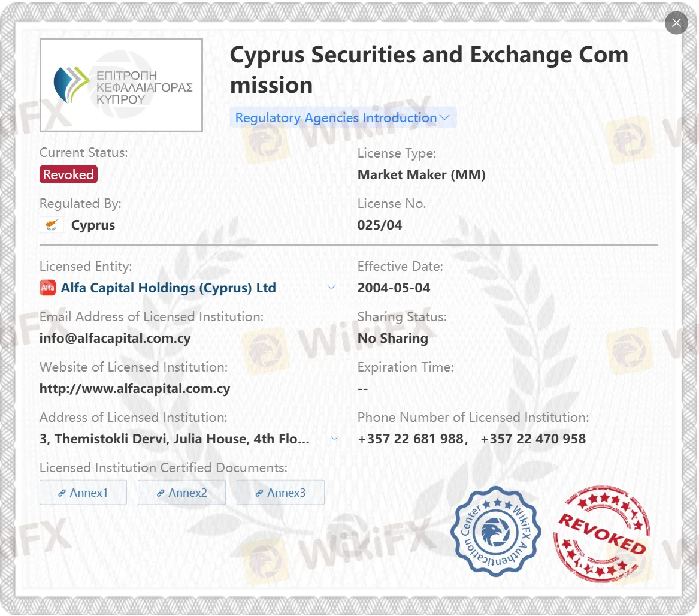
Task: Dismiss the dialog with the X button
Action: (676, 23)
